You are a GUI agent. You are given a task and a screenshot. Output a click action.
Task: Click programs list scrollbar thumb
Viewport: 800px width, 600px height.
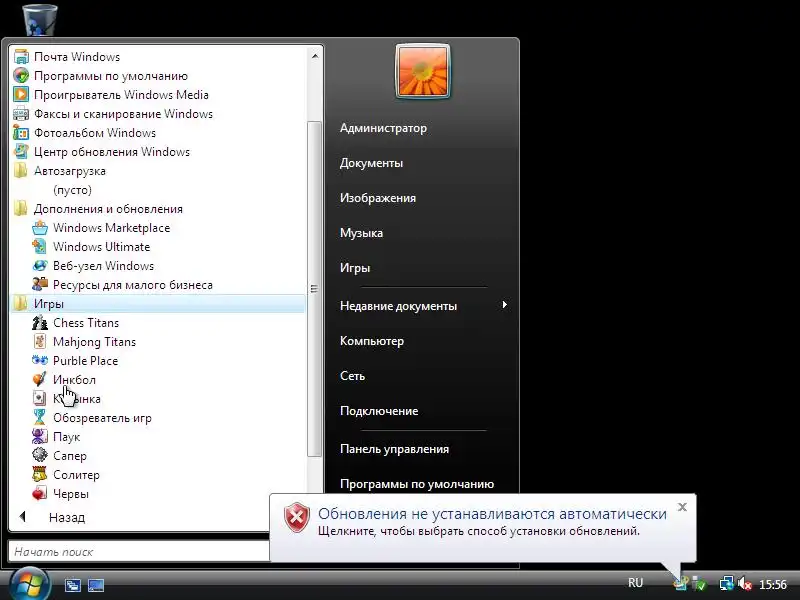(x=315, y=288)
